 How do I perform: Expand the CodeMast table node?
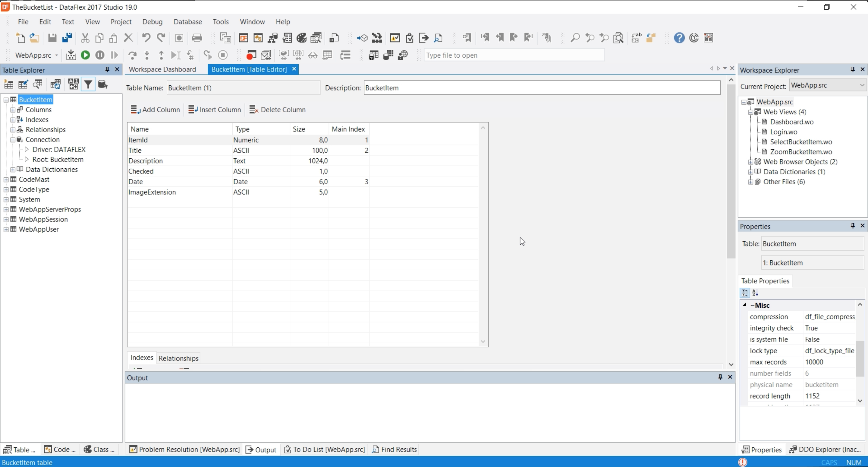6,179
